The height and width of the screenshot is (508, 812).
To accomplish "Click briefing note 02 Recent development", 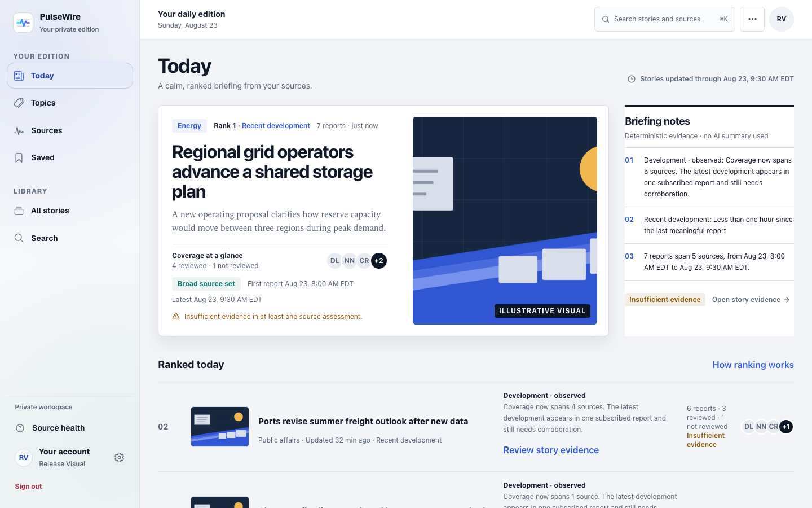I will coord(709,225).
